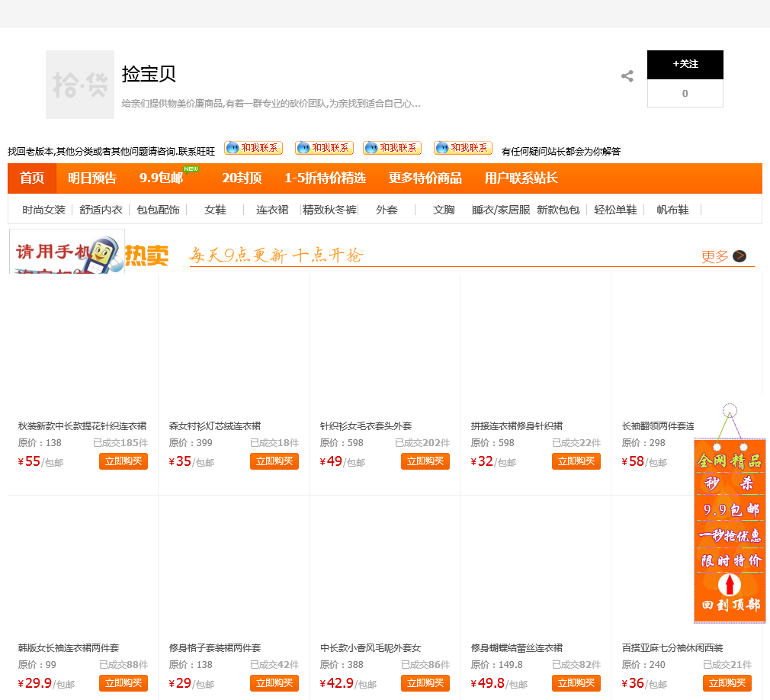Select the 连衣裙 category
This screenshot has height=700, width=770.
272,210
